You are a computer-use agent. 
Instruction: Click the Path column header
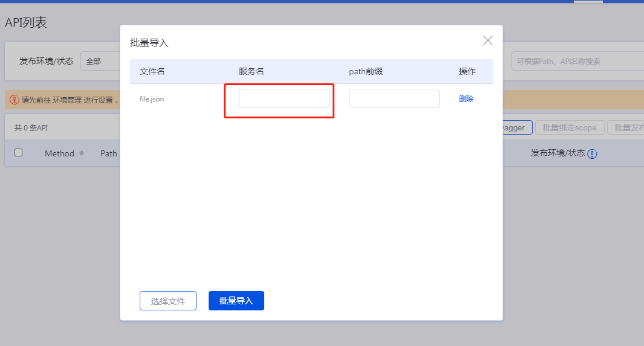click(x=109, y=153)
